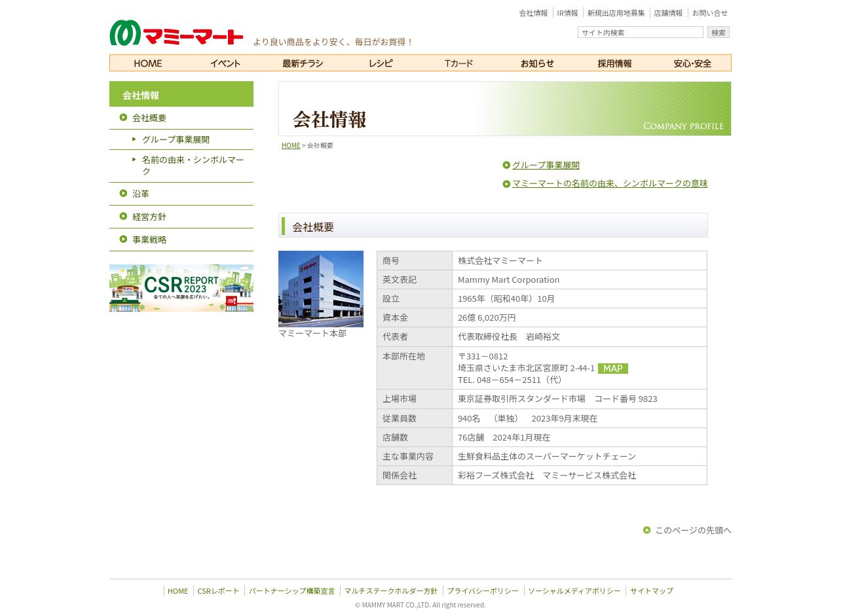
Task: Select 経営方針 in the sidebar menu
Action: (x=181, y=217)
